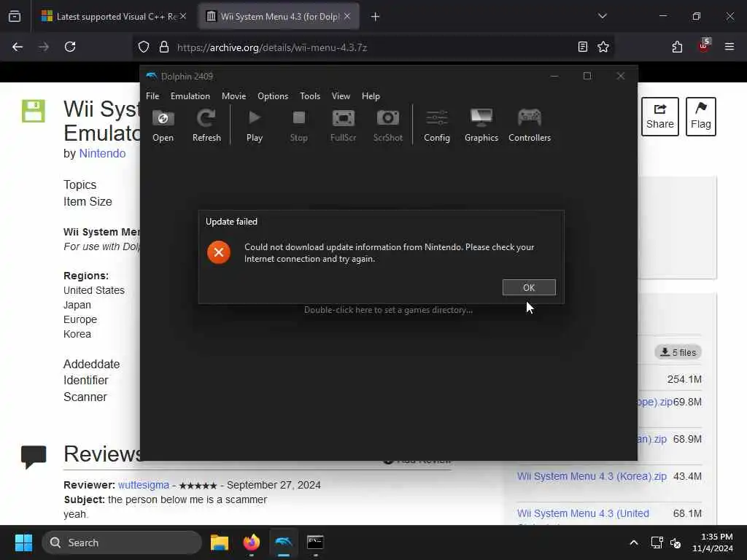Viewport: 747px width, 560px height.
Task: Open a new Firefox tab
Action: tap(375, 17)
